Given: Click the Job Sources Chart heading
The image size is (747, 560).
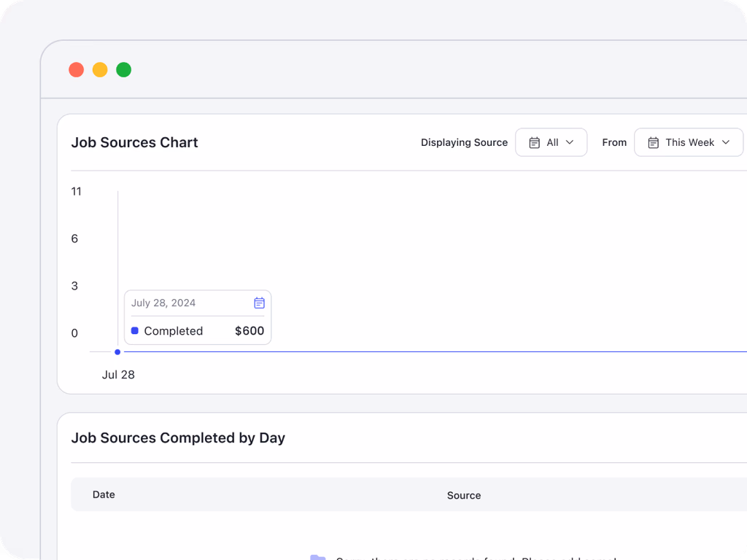Looking at the screenshot, I should coord(134,143).
